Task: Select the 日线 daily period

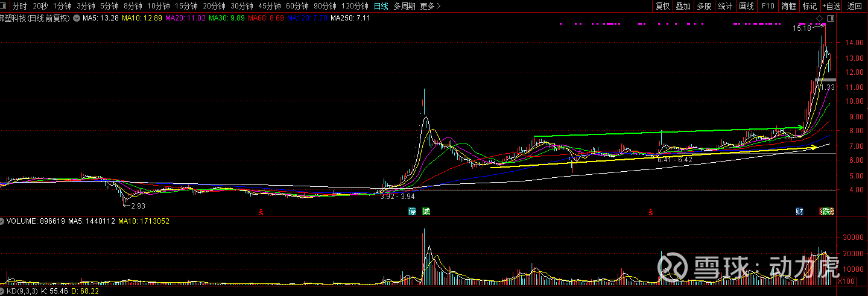Action: coord(381,6)
